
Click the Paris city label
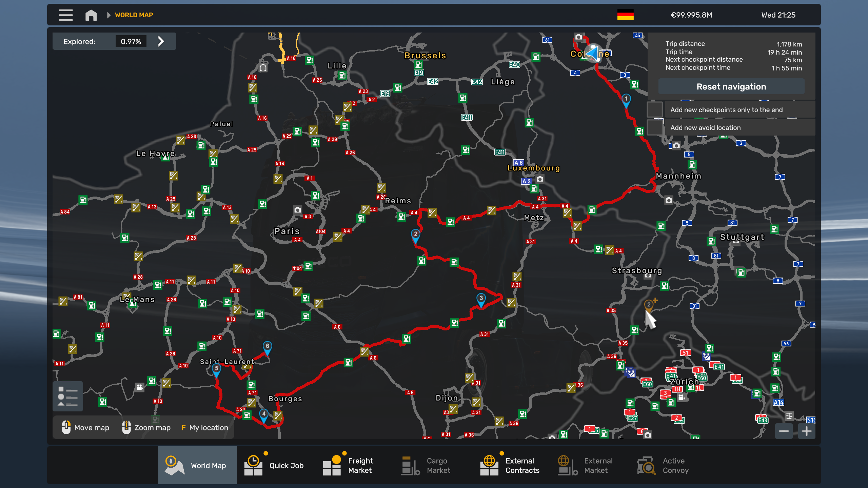(x=287, y=231)
